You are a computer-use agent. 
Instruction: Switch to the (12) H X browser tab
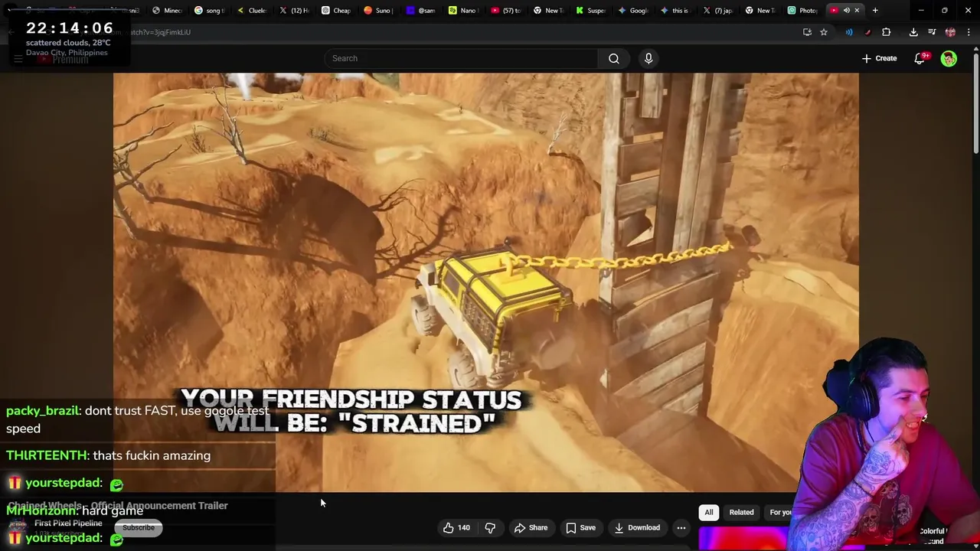[x=295, y=10]
